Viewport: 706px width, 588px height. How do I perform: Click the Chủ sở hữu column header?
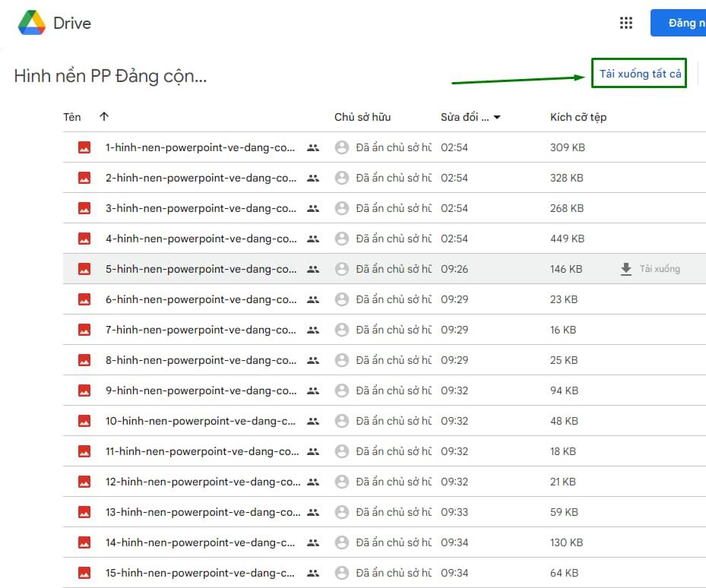(x=362, y=117)
